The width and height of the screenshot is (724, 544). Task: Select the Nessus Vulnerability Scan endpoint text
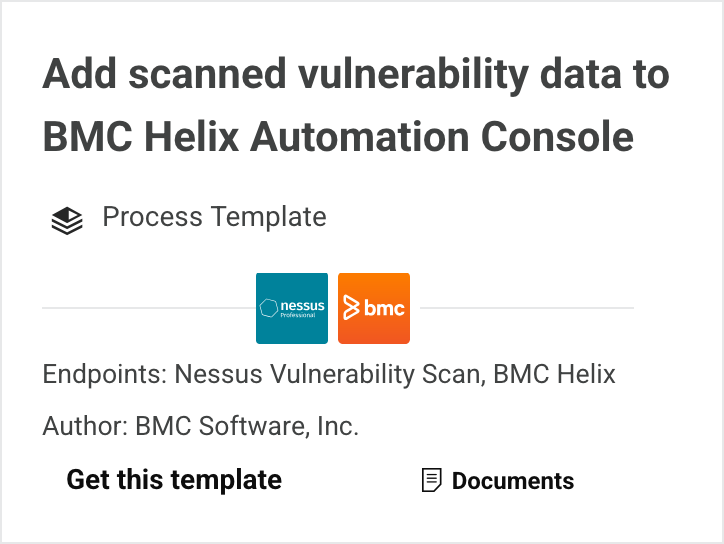coord(329,375)
